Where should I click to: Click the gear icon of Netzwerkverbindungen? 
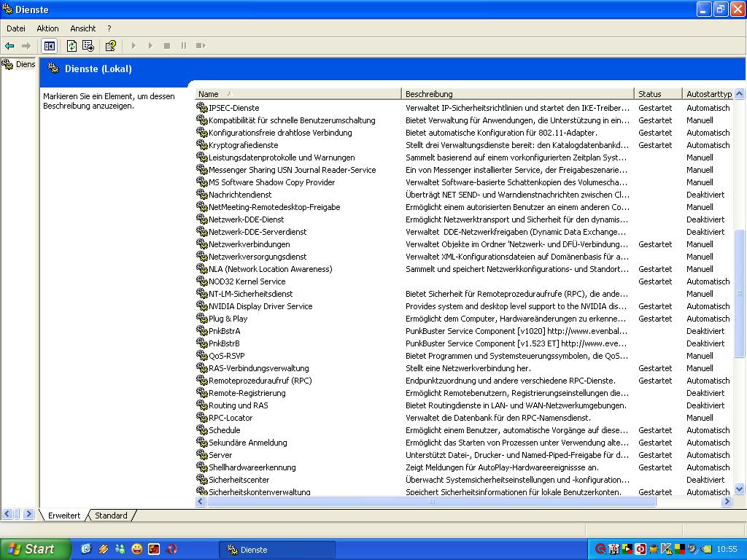pos(202,244)
